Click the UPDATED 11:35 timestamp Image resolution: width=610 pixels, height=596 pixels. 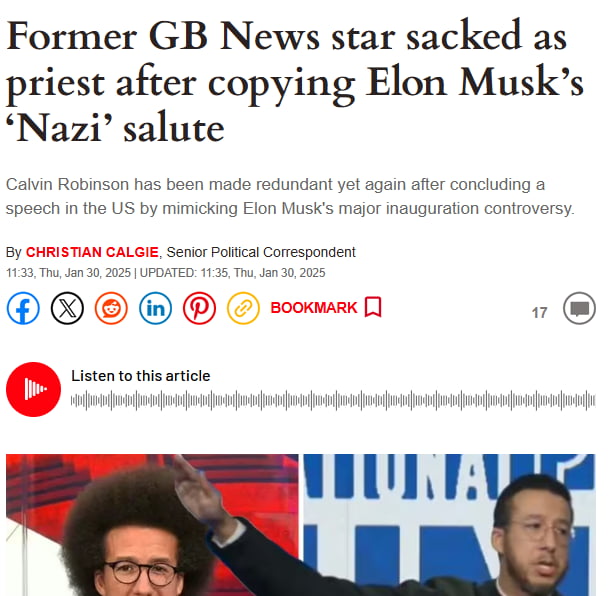(x=232, y=273)
